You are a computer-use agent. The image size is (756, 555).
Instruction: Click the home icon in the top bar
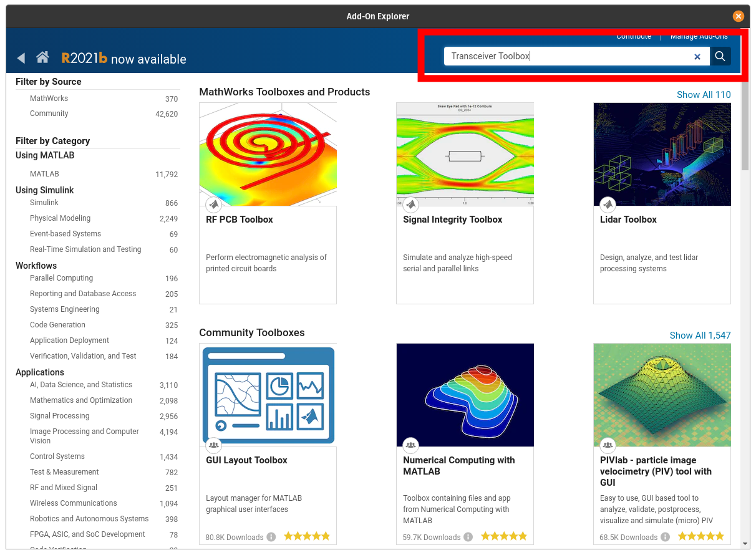click(42, 57)
